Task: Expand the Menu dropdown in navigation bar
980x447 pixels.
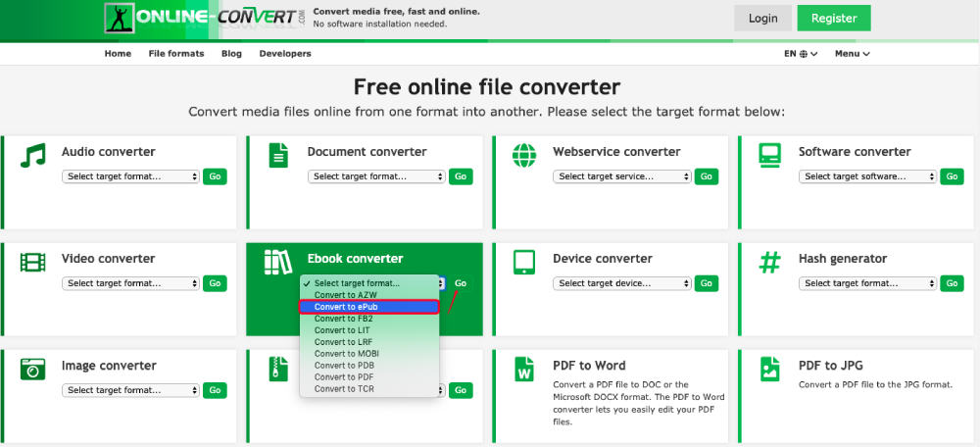Action: [853, 54]
